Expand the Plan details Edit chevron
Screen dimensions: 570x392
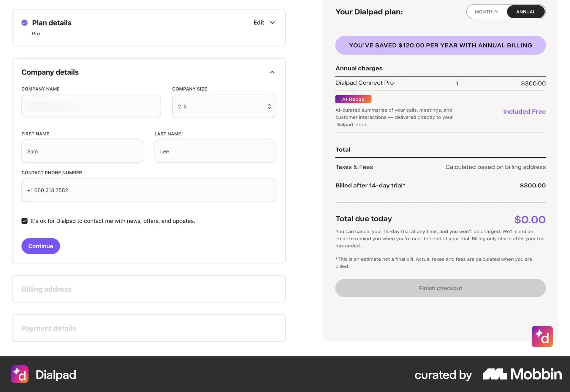(272, 23)
